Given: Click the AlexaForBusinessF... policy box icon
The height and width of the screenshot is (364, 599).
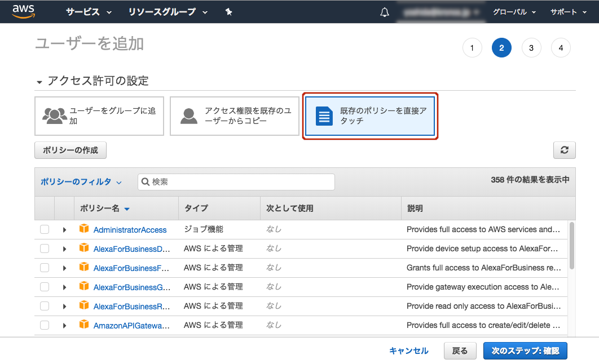Looking at the screenshot, I should 84,267.
